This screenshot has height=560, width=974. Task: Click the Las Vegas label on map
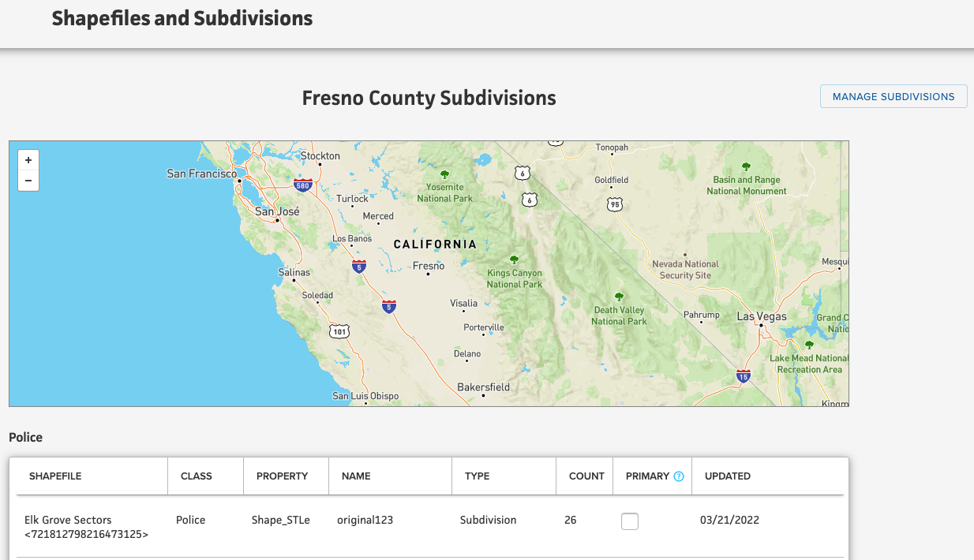[x=762, y=316]
